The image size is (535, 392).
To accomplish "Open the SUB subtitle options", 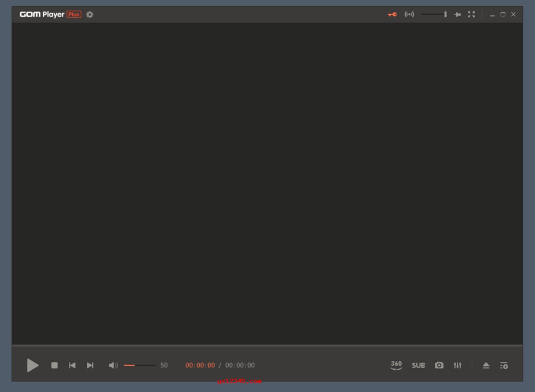I will (x=418, y=365).
